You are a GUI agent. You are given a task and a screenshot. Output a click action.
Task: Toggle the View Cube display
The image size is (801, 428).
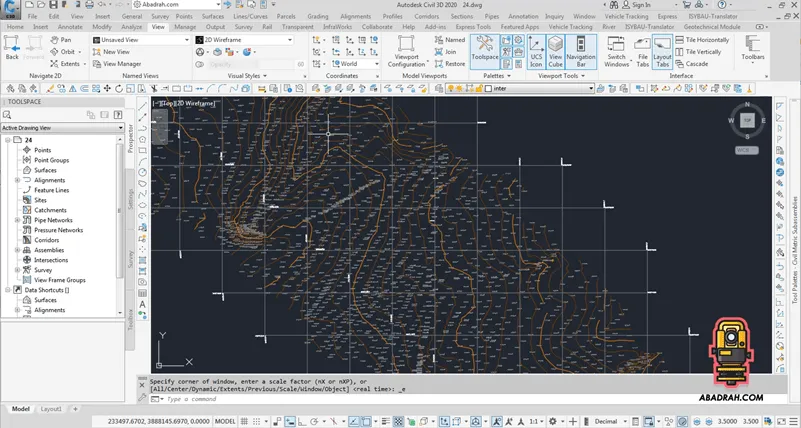(557, 50)
